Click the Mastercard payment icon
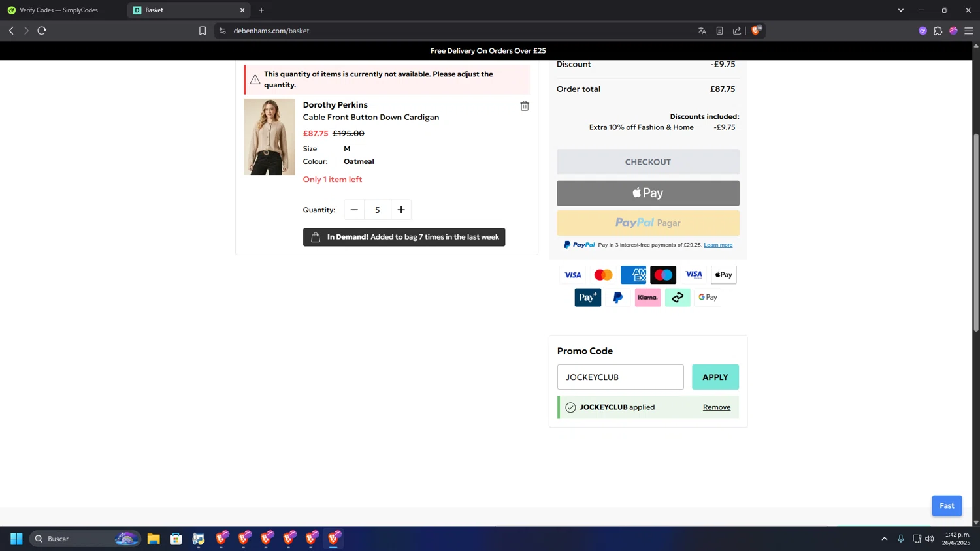 [603, 275]
